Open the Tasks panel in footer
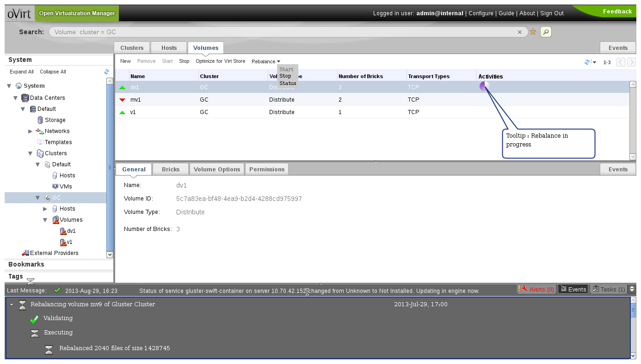The width and height of the screenshot is (641, 364). point(609,289)
